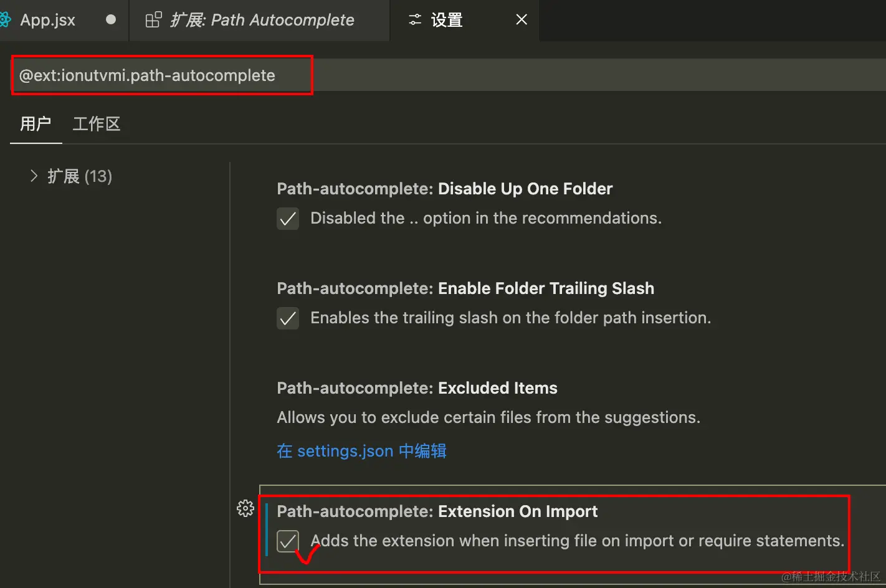The height and width of the screenshot is (588, 886).
Task: Select the 设置 settings tab
Action: 464,21
